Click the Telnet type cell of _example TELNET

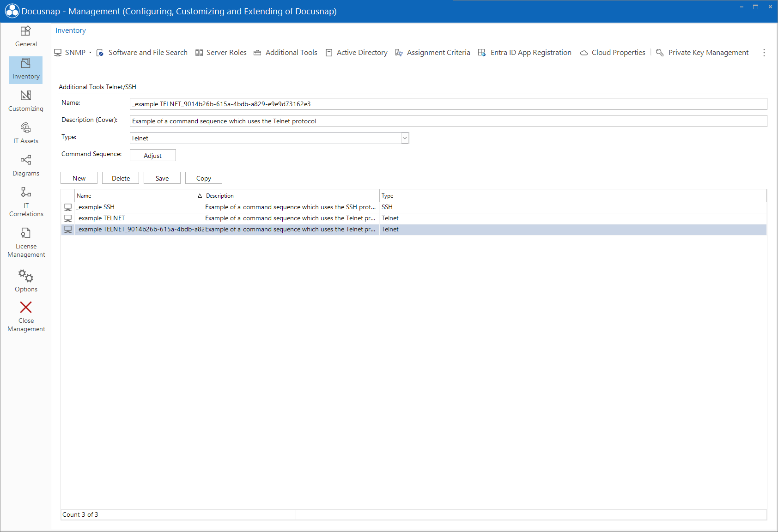point(573,218)
